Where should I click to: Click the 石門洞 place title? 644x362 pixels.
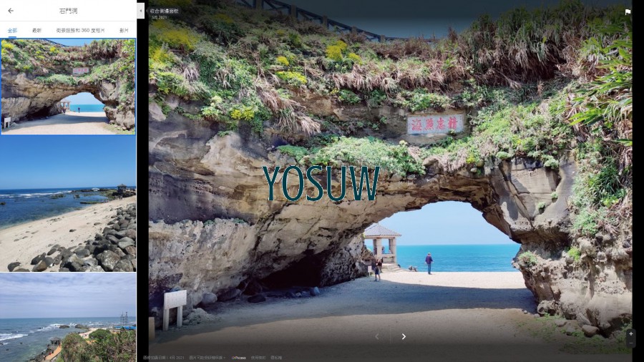[x=68, y=11]
